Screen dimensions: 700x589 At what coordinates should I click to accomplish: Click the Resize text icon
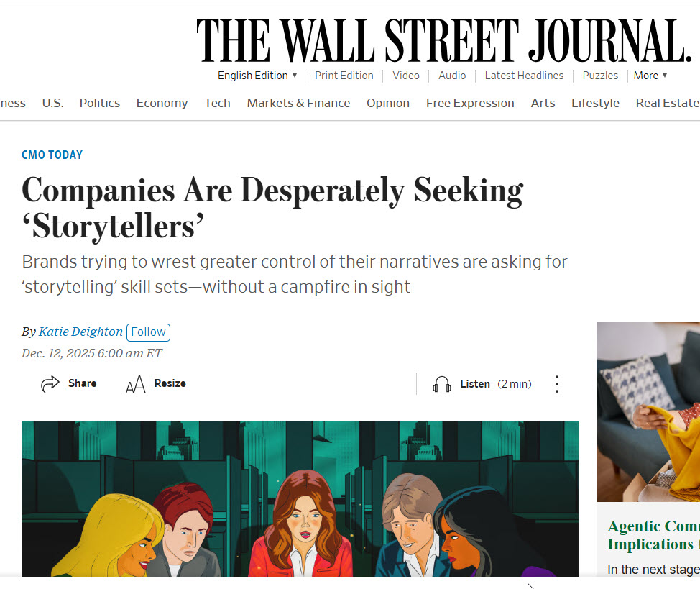(135, 385)
